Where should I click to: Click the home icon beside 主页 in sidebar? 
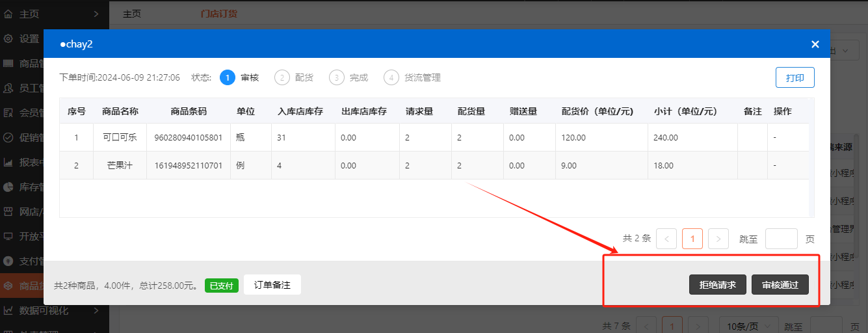[x=8, y=14]
